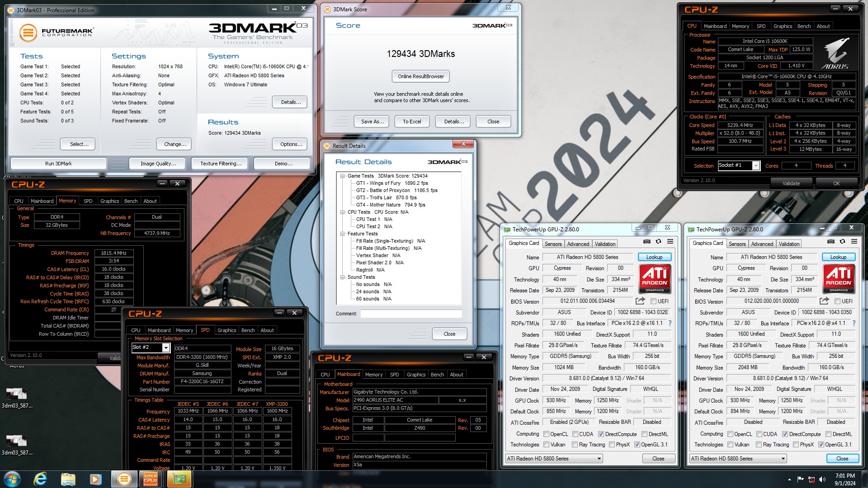Screen dimensions: 868x488
Task: Open the Windows Start orb
Action: [12, 479]
